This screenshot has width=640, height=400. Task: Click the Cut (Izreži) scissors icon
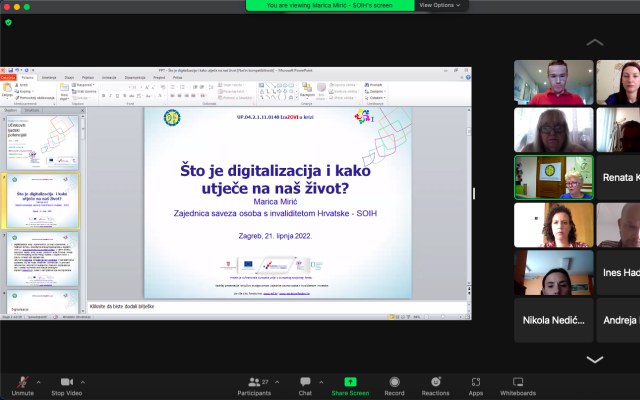click(17, 85)
